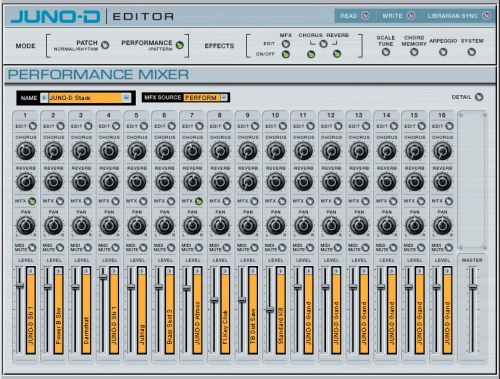This screenshot has height=379, width=500.
Task: Open patch selector arrow for part 9
Action: (x=253, y=271)
